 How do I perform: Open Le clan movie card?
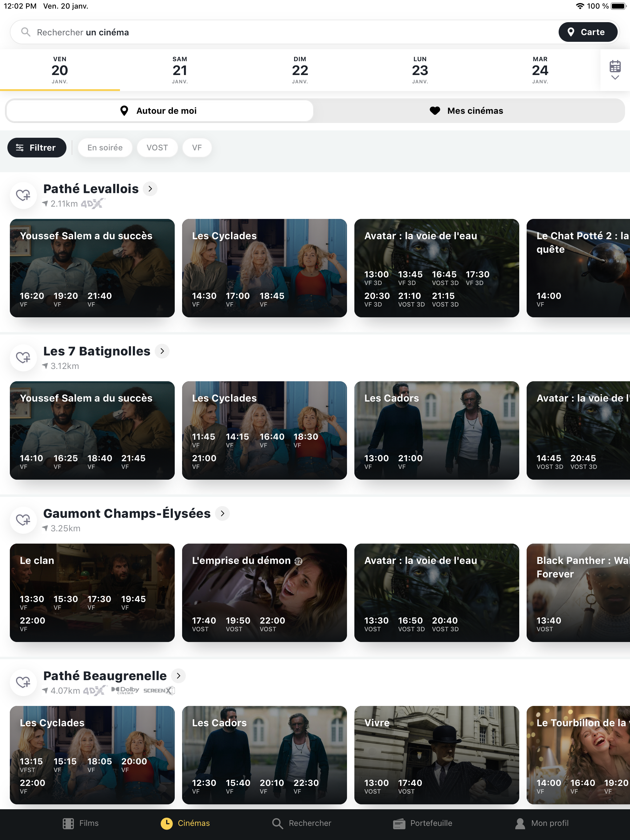[x=92, y=593]
